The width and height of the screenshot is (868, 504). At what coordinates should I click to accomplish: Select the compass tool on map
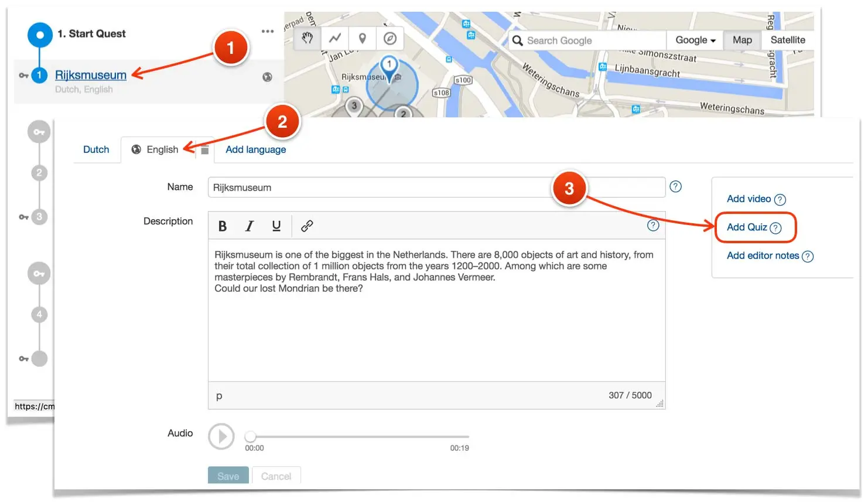point(390,39)
